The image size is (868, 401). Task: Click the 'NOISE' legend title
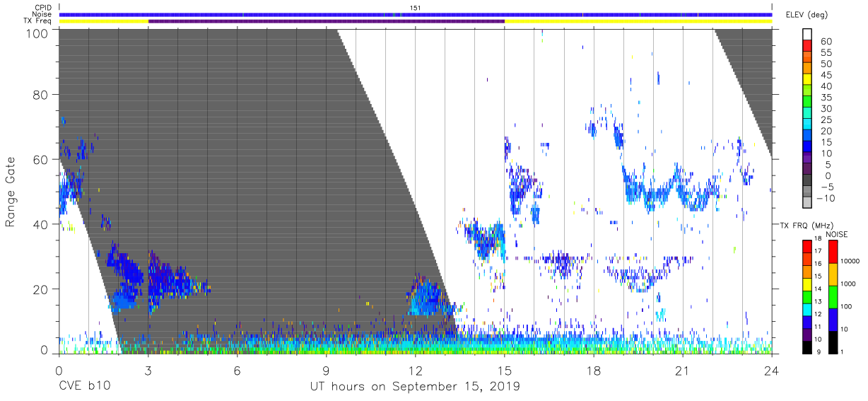click(837, 234)
